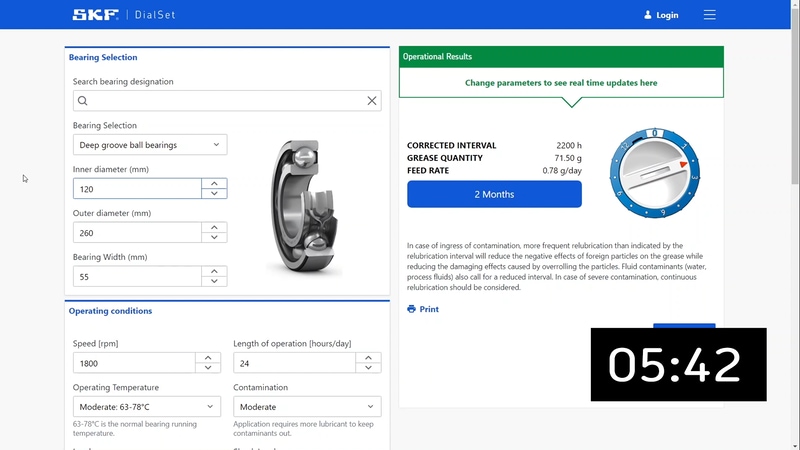Click the blue relubrication dial
The image size is (800, 450).
[655, 172]
